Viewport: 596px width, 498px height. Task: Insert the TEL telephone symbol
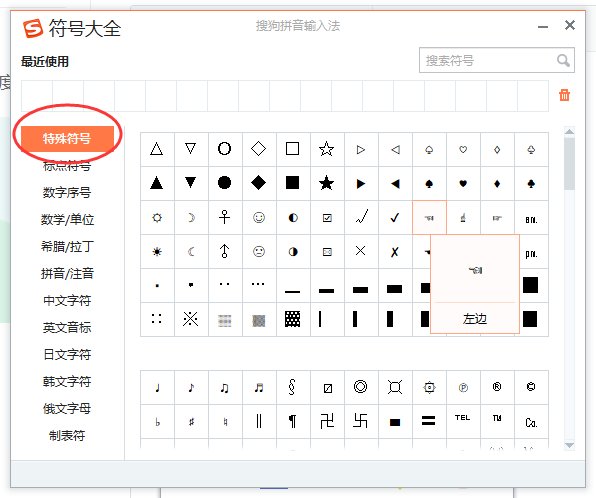pyautogui.click(x=463, y=417)
